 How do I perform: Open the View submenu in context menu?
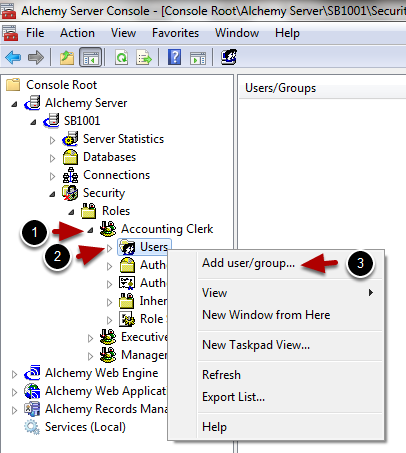[x=290, y=293]
